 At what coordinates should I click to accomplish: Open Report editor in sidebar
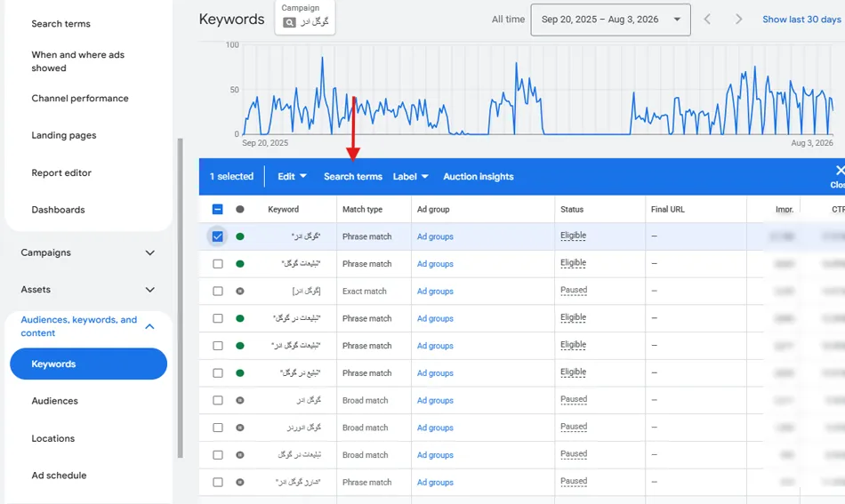(x=60, y=172)
